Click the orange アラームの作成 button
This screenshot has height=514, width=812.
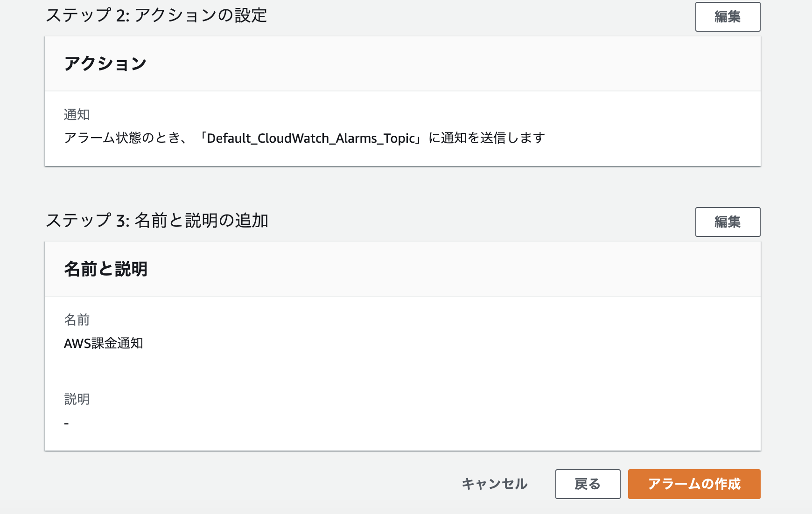tap(693, 484)
